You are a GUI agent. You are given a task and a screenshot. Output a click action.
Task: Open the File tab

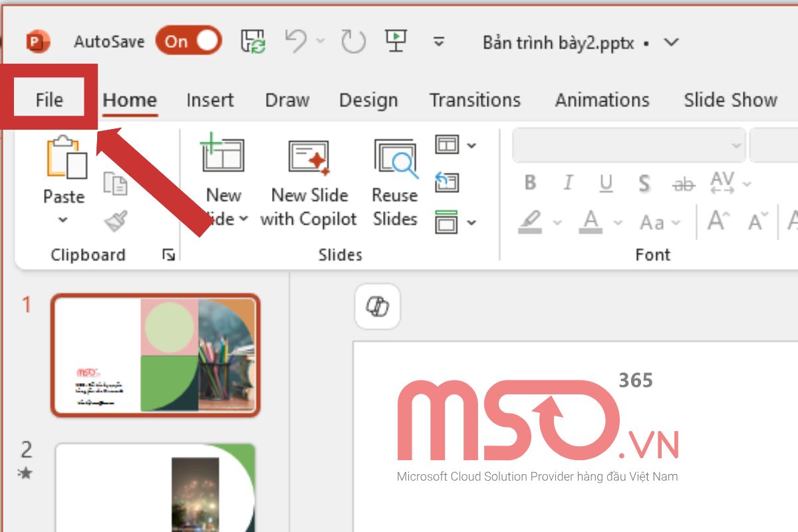(49, 100)
